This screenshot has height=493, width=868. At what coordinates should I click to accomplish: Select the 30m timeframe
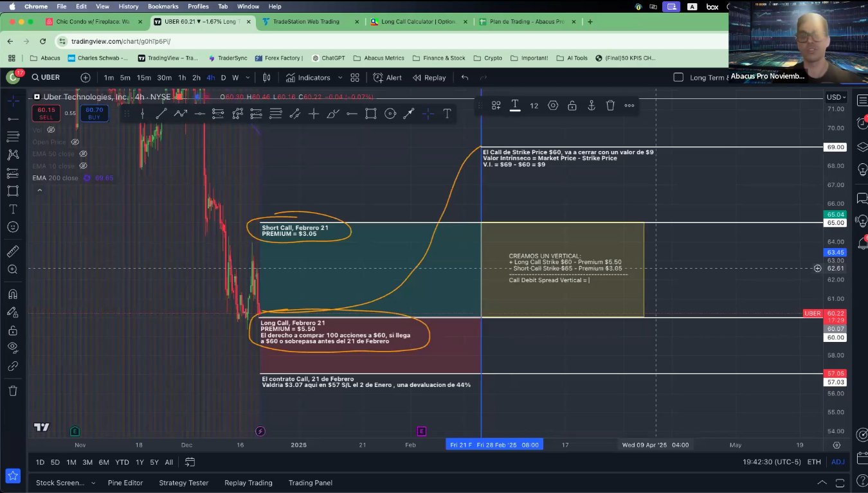tap(164, 78)
